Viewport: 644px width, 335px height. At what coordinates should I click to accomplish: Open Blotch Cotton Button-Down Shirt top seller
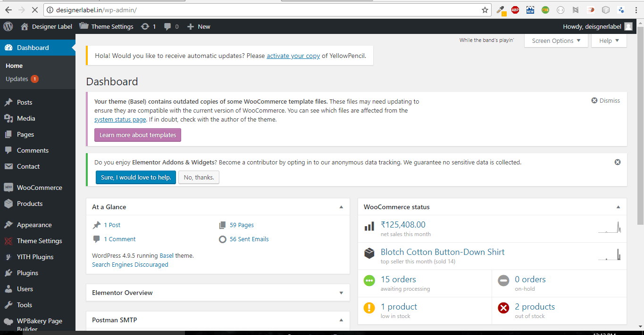tap(443, 252)
